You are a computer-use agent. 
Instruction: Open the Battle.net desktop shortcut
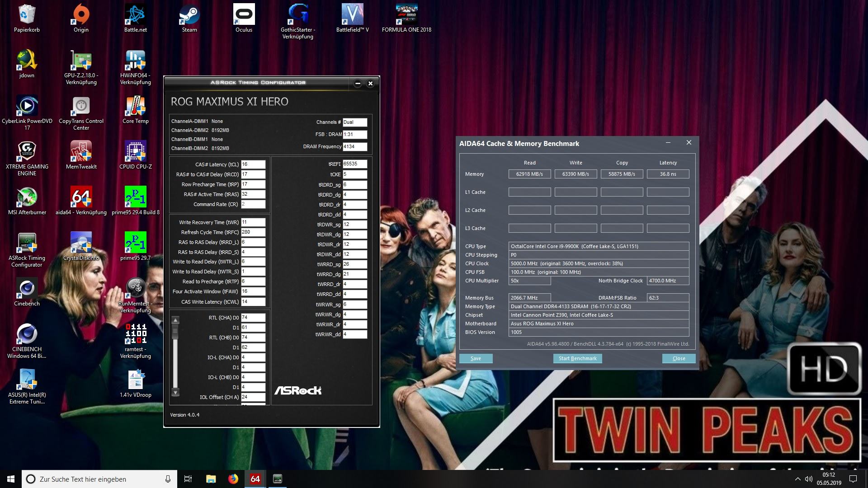pos(135,19)
